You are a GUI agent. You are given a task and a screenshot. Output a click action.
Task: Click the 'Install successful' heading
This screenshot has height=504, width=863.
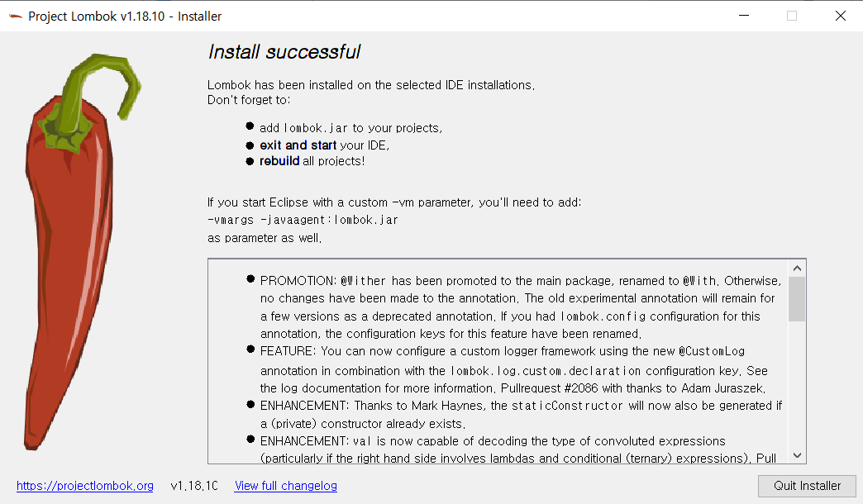point(284,51)
